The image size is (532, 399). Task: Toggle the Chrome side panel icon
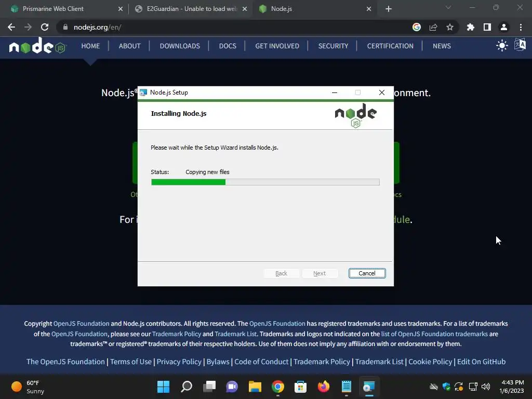coord(487,27)
